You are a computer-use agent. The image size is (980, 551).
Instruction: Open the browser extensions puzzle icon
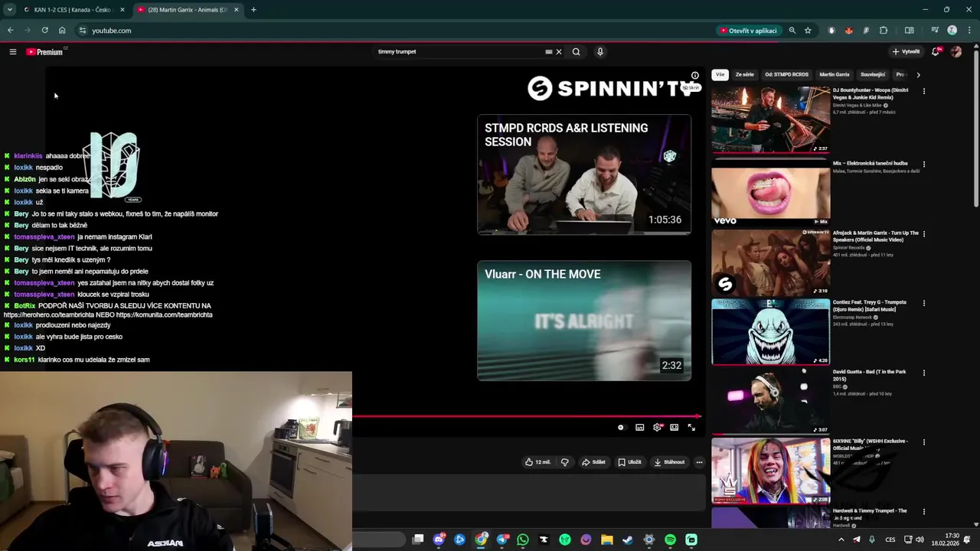point(884,31)
